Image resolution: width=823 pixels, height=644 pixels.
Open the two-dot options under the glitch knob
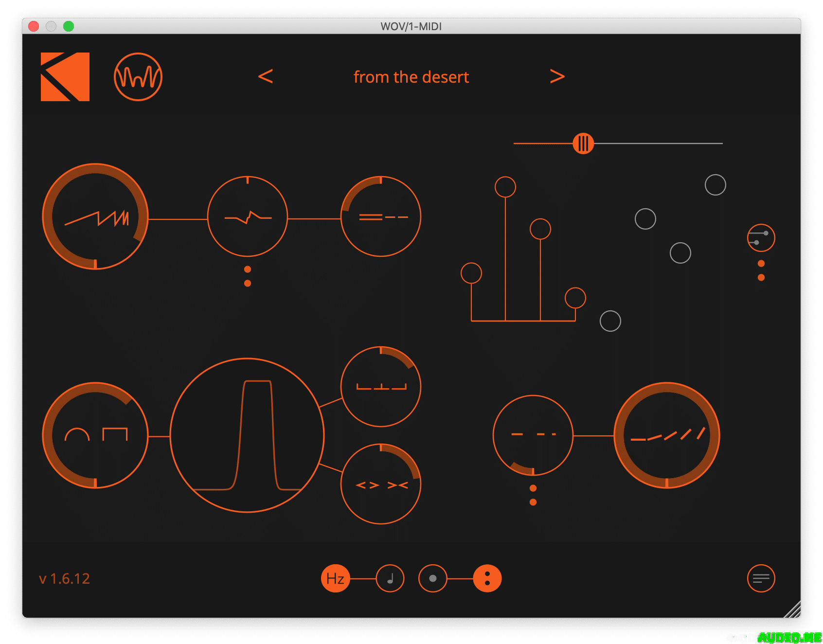[x=248, y=276]
